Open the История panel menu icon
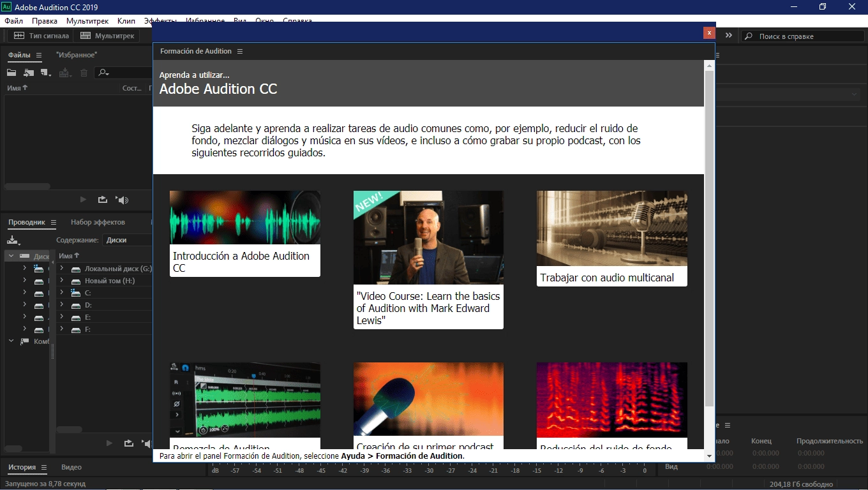 44,468
